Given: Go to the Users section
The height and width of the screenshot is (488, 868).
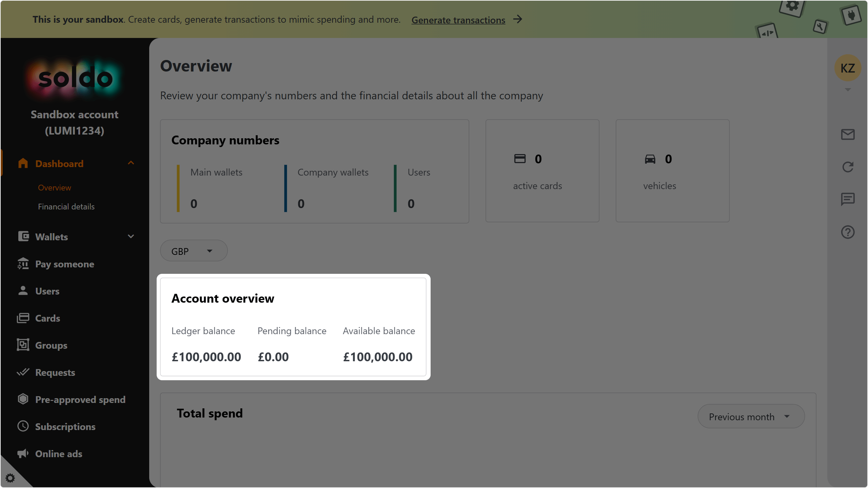Looking at the screenshot, I should coord(47,291).
